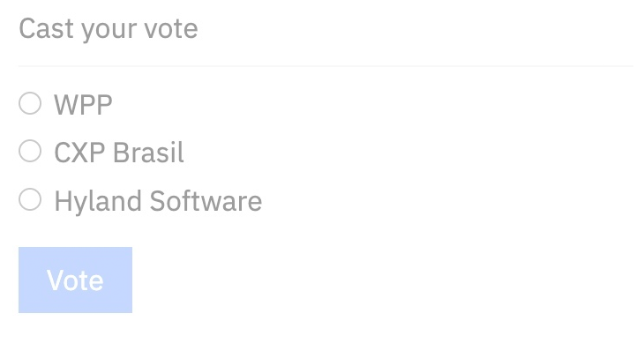Click the Hyland Software option label text

158,201
